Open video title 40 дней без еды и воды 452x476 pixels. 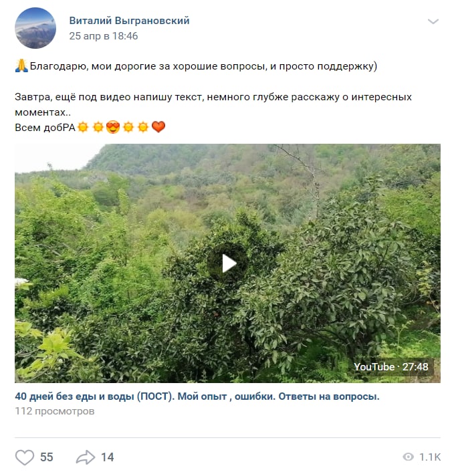pos(197,396)
